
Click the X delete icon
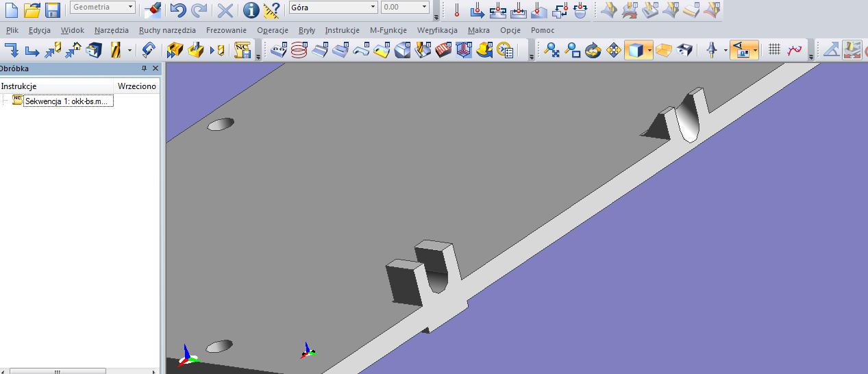coord(225,10)
